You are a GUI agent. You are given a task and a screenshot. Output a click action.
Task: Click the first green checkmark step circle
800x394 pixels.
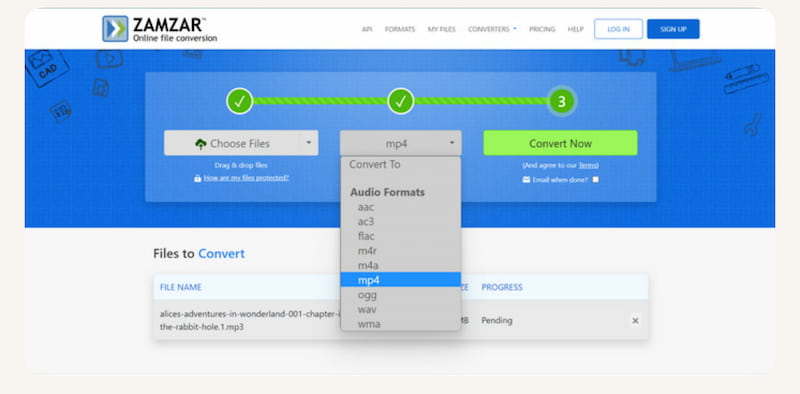pos(240,101)
